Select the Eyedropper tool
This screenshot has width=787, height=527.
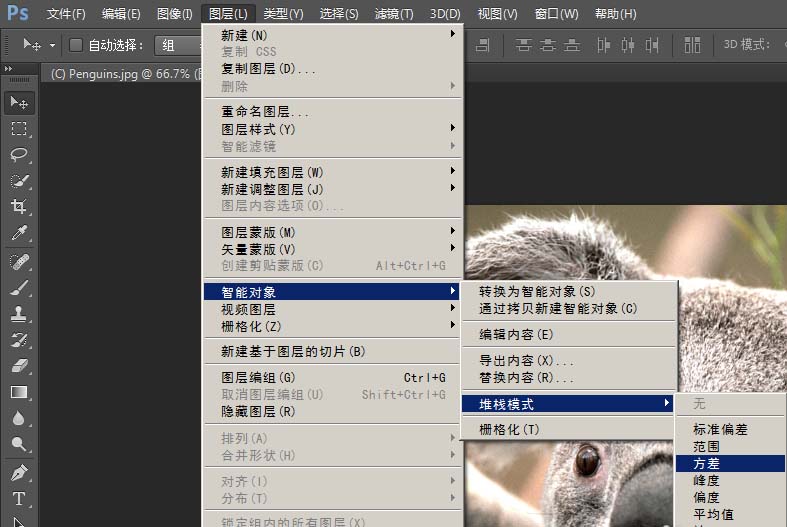click(x=19, y=232)
